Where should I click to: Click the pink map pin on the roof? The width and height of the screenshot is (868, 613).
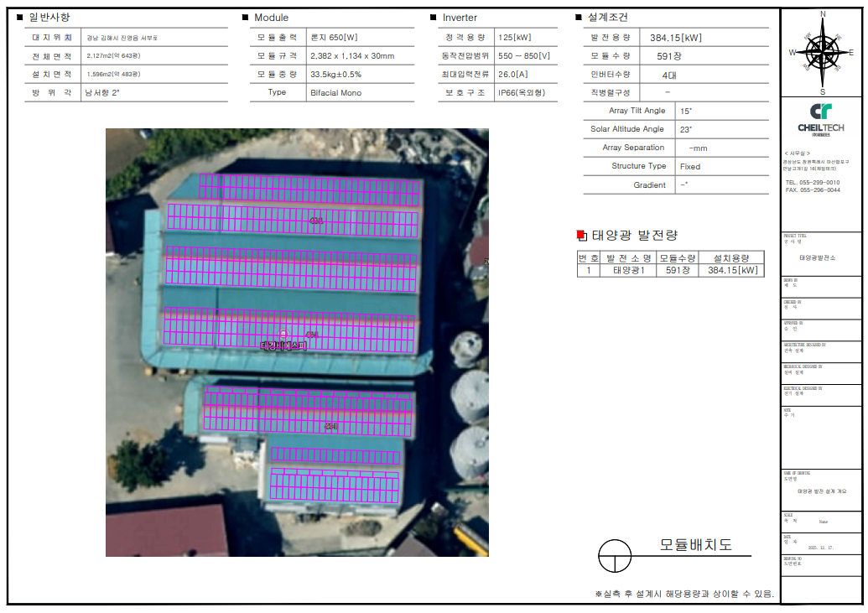284,335
